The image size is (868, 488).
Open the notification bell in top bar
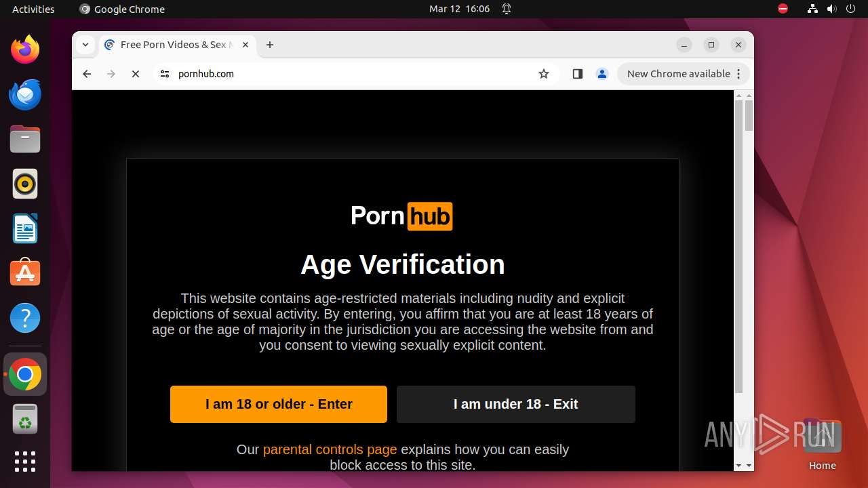coord(507,9)
